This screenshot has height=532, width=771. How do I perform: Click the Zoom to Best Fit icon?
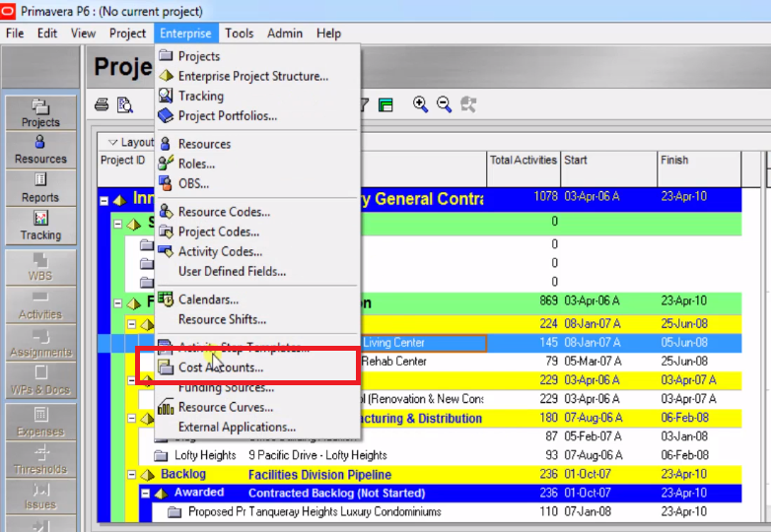468,104
